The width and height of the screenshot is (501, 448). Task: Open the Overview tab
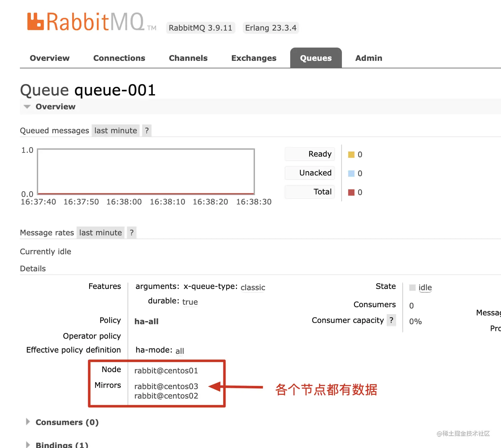[x=50, y=58]
